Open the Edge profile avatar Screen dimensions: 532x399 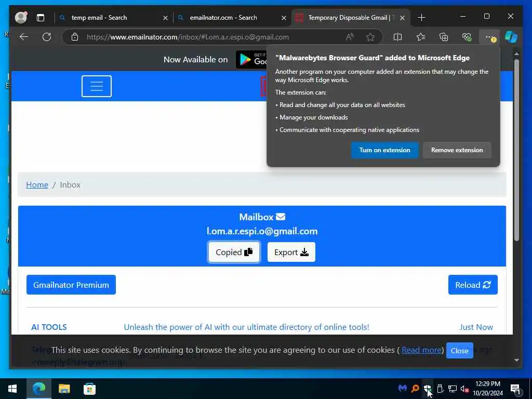click(x=21, y=17)
